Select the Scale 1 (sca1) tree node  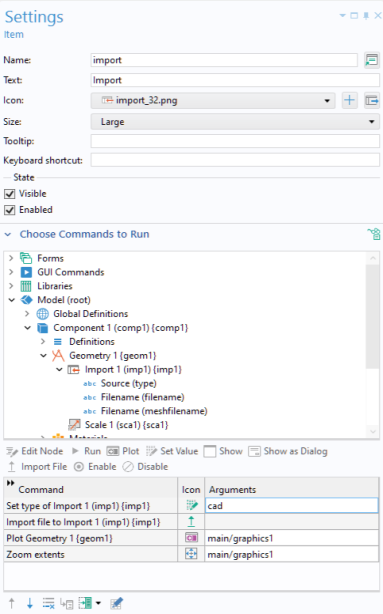126,425
